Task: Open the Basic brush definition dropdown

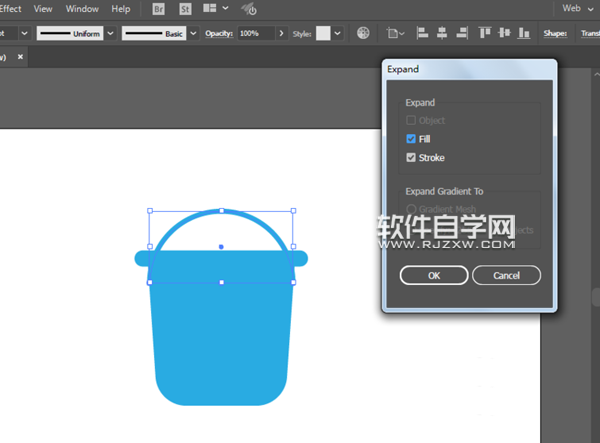Action: (x=193, y=33)
